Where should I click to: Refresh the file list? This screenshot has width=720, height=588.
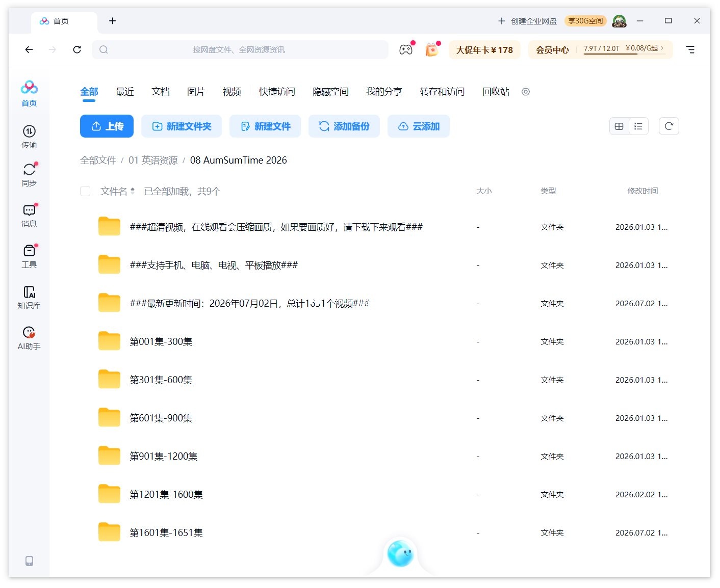point(669,126)
